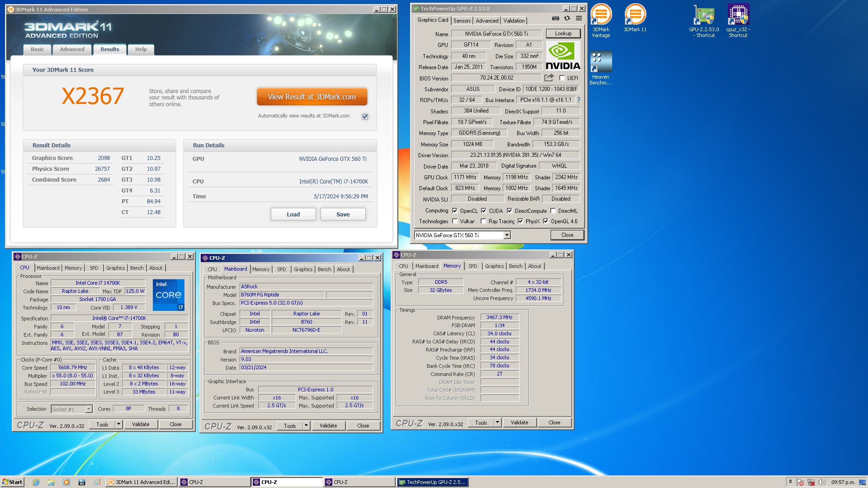
Task: Toggle the PhysX checkbox
Action: click(x=520, y=221)
